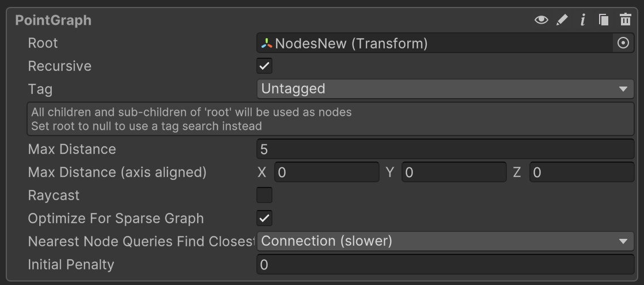Expand the Connection (slower) dropdown
The width and height of the screenshot is (644, 285).
pos(445,241)
